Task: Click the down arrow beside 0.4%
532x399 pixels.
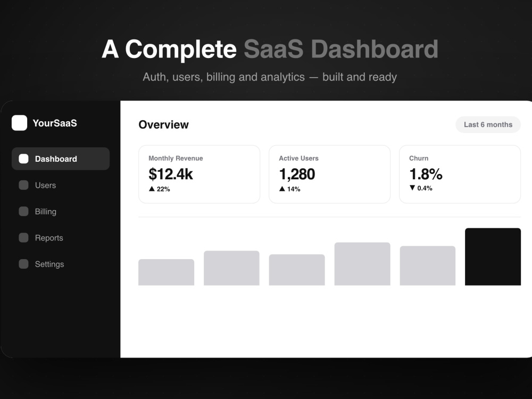Action: click(412, 188)
